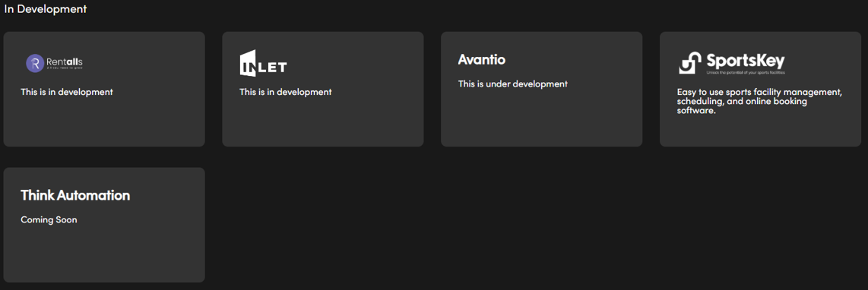Click 'This is in development' under Rentalls
Screen dimensions: 868x290
tap(66, 92)
